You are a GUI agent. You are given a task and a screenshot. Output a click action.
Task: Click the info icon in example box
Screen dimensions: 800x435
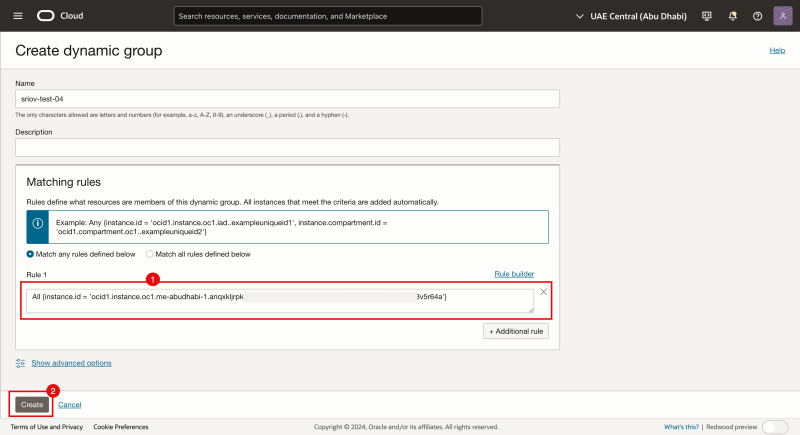tap(38, 224)
